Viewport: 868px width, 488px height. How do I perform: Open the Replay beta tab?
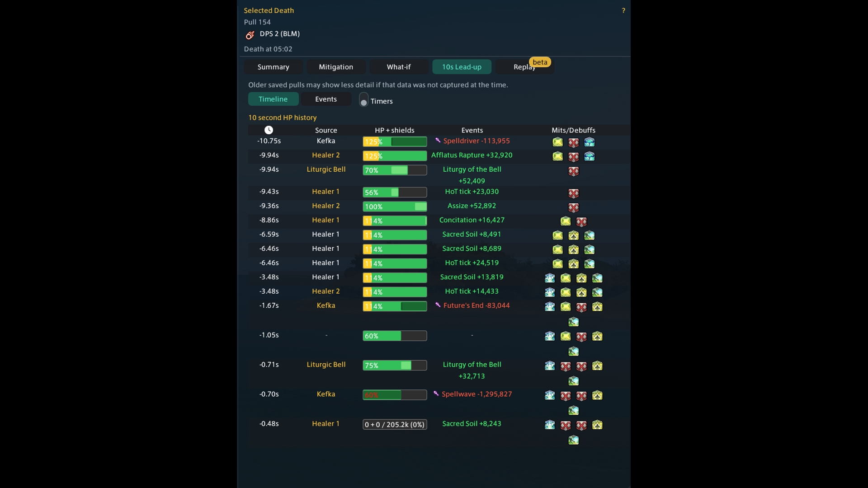[524, 67]
